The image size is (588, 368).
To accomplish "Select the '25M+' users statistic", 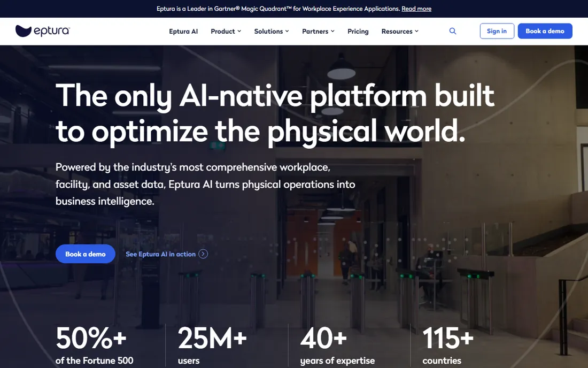I will 212,346.
